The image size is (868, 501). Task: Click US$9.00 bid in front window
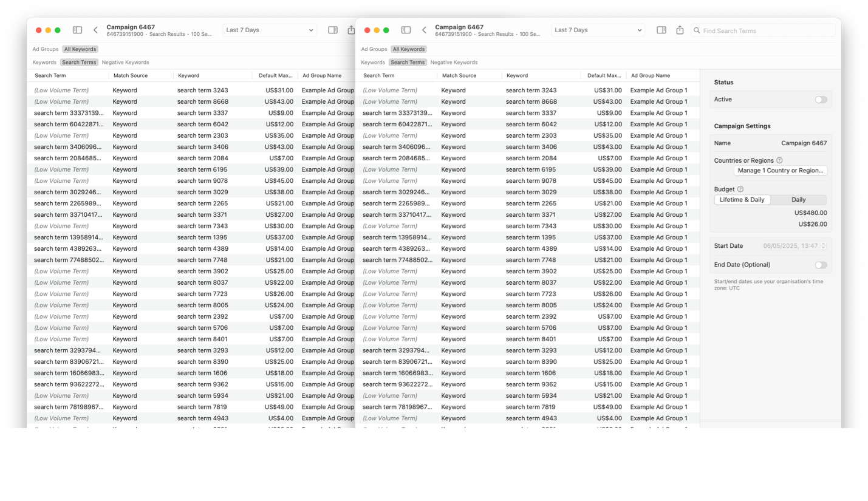[x=609, y=113]
